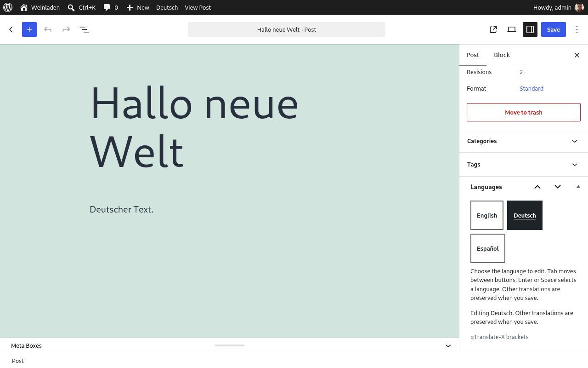Screen dimensions: 588x368
Task: Move the post to trash
Action: tap(524, 112)
